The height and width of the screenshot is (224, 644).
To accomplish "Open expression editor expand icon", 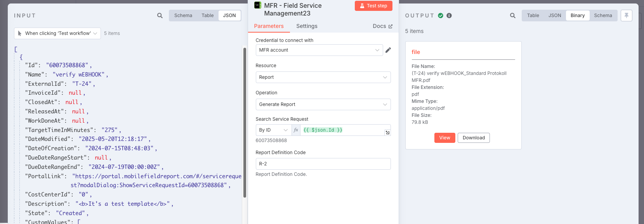I will [387, 133].
